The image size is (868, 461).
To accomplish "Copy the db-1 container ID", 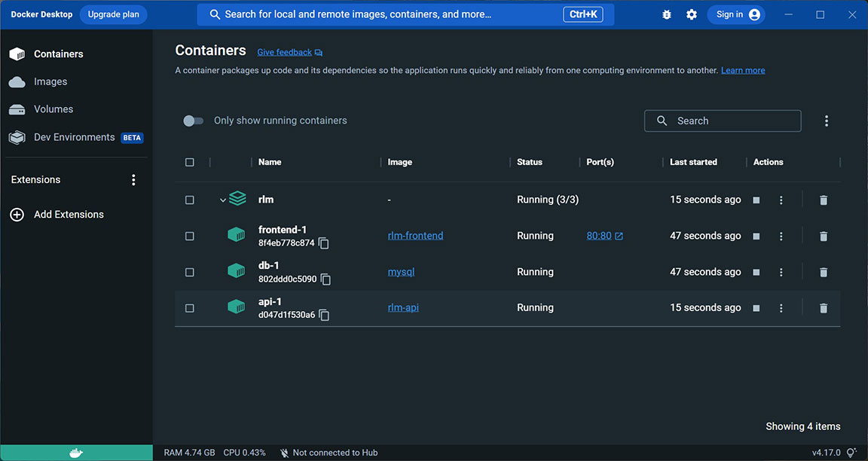I will [326, 279].
